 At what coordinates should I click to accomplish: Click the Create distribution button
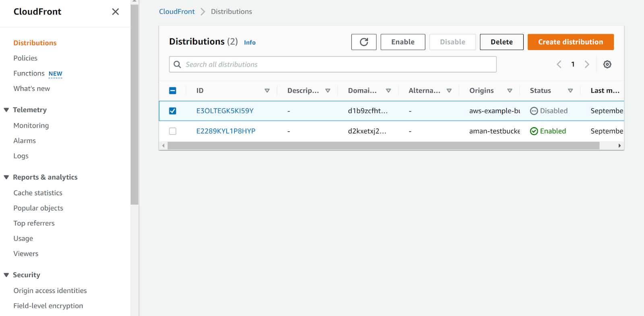tap(570, 42)
